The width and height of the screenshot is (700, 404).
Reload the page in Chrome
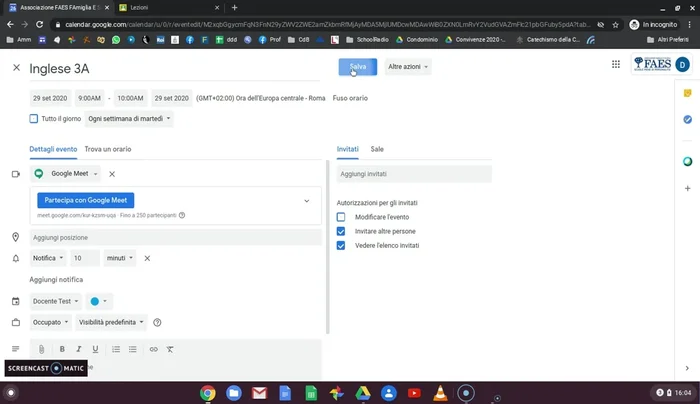point(39,25)
